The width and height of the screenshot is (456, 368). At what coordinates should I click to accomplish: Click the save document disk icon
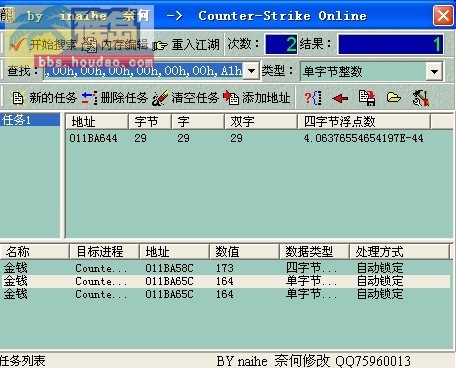(367, 98)
